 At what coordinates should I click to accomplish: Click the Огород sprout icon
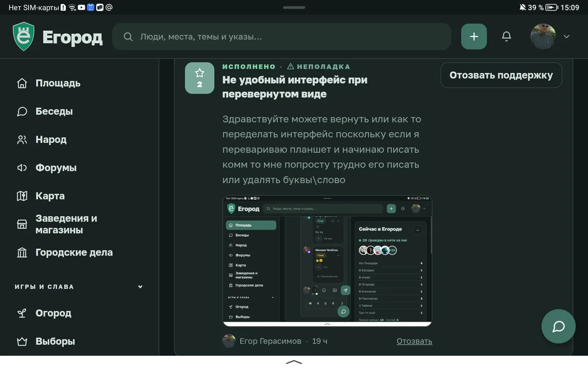pos(22,313)
